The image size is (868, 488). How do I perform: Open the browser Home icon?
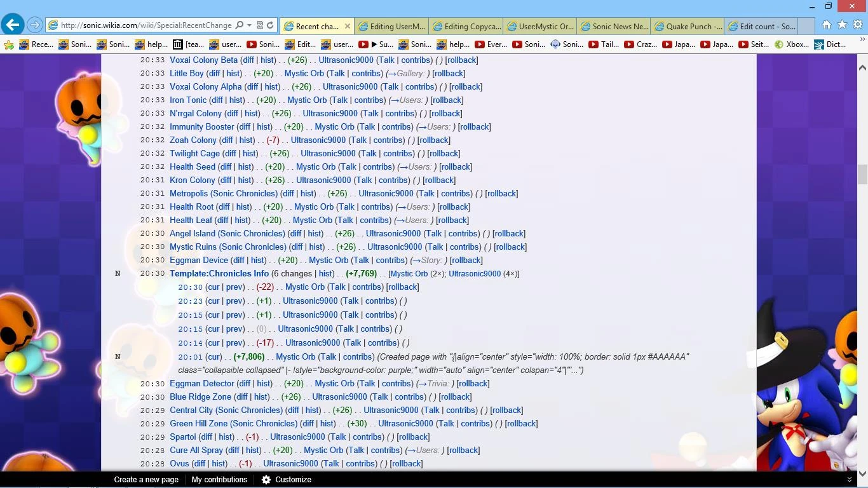[x=826, y=25]
